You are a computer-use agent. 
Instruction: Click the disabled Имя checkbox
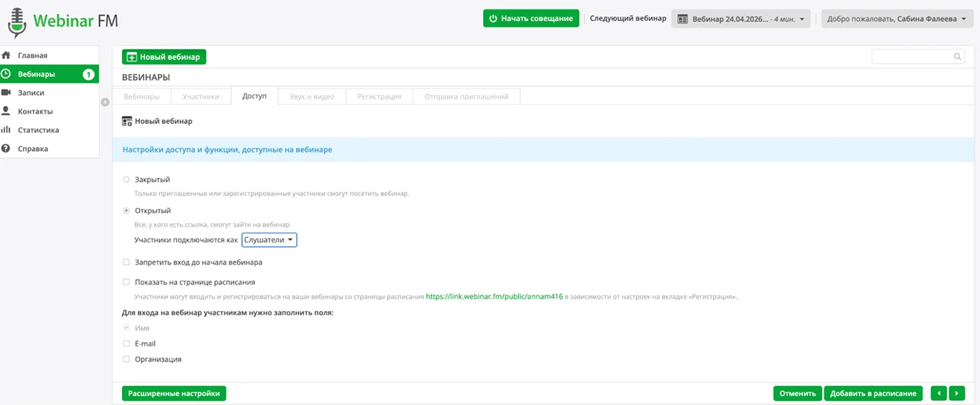click(127, 328)
